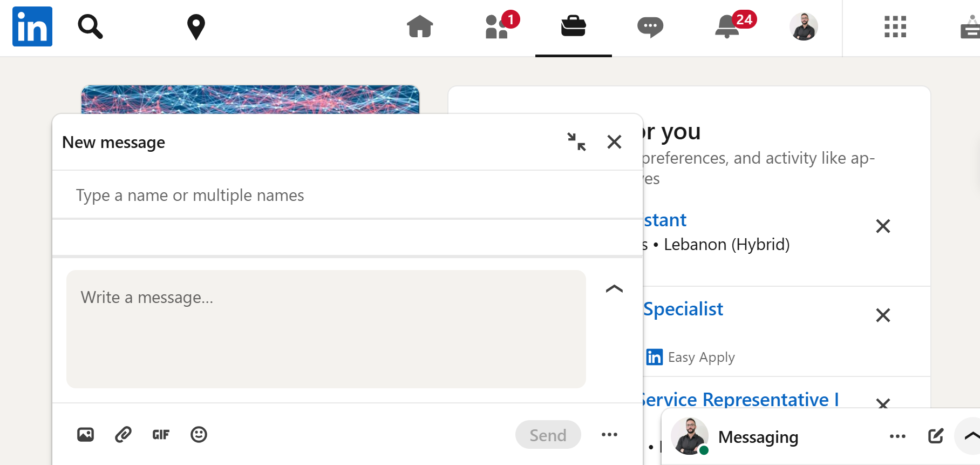The height and width of the screenshot is (465, 980).
Task: Attach an image to the message
Action: pos(85,435)
